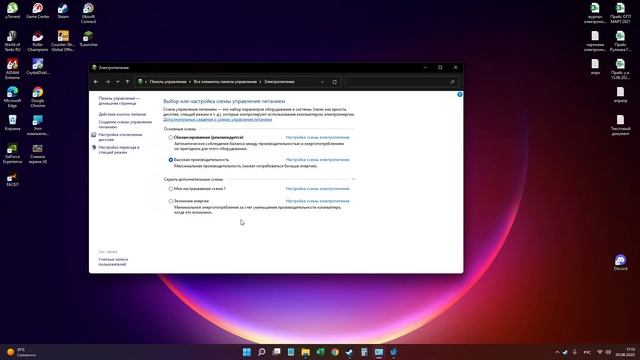Open taskbar Search magnifier
The image size is (640, 360).
click(262, 352)
